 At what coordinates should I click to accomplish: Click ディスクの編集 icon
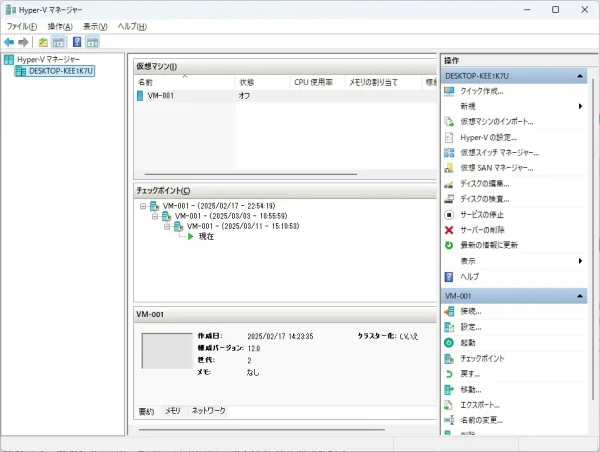point(449,184)
